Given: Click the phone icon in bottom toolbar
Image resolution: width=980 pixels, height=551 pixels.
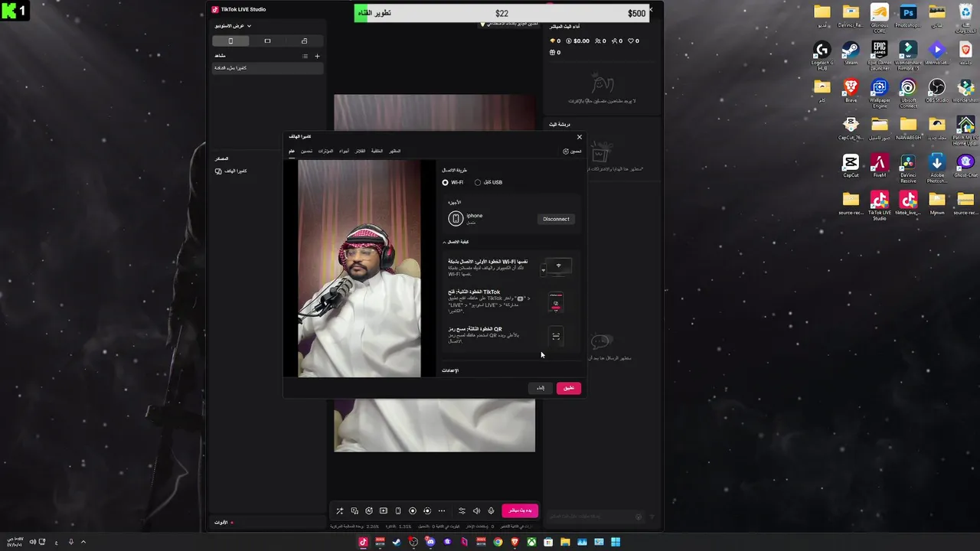Looking at the screenshot, I should pos(398,510).
